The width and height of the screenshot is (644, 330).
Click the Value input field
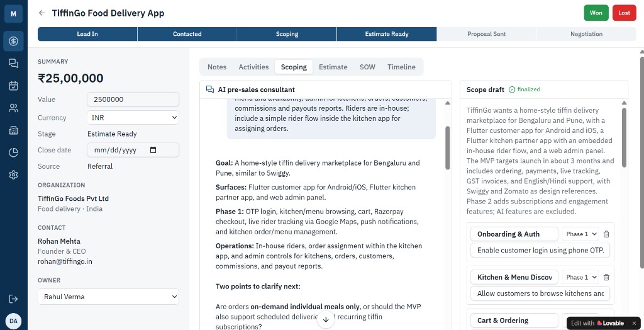(133, 100)
